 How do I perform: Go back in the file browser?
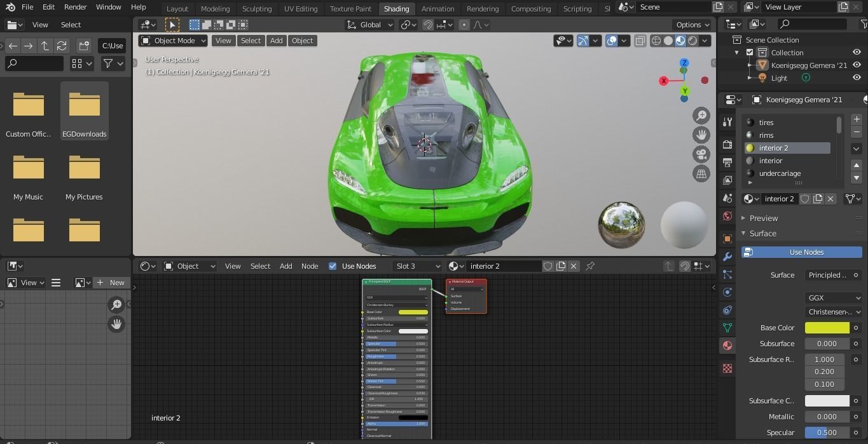point(13,46)
